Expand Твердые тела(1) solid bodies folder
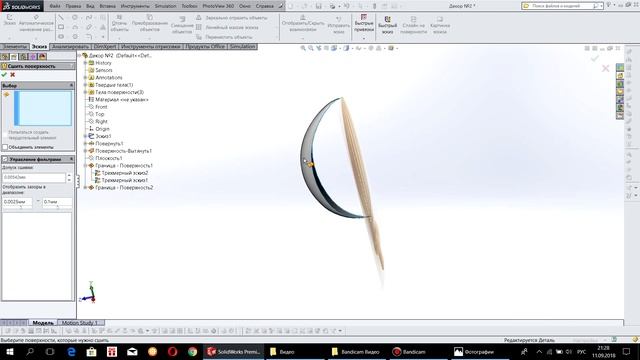Viewport: 640px width, 360px height. coord(86,85)
